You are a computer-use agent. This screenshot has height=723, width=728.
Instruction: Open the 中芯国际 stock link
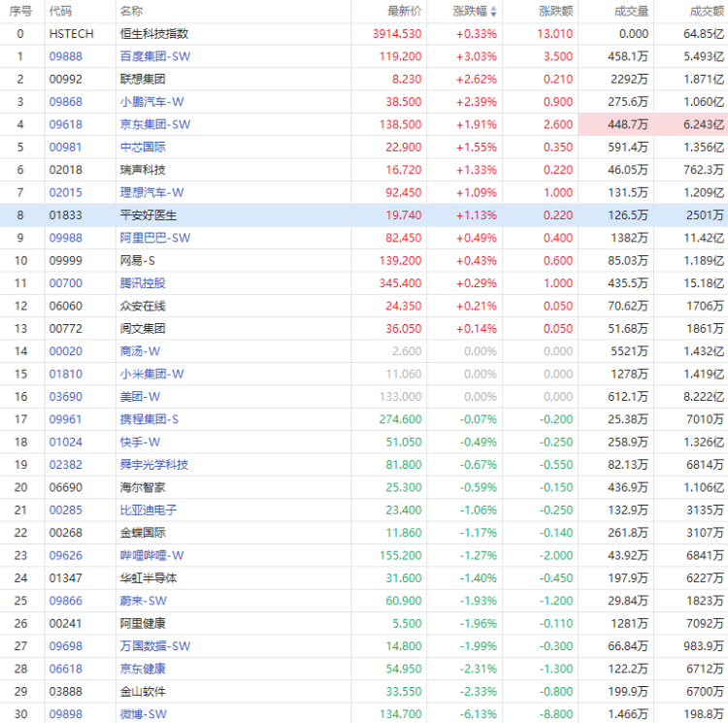click(143, 148)
